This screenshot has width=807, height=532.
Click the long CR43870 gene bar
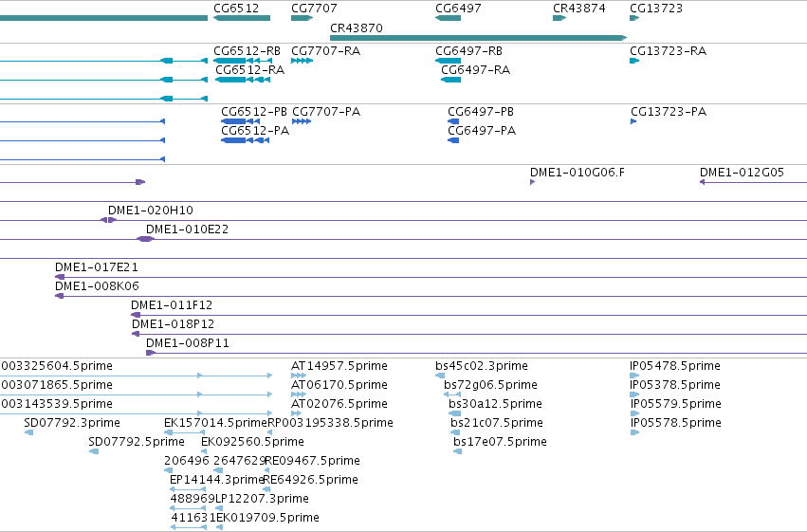478,38
